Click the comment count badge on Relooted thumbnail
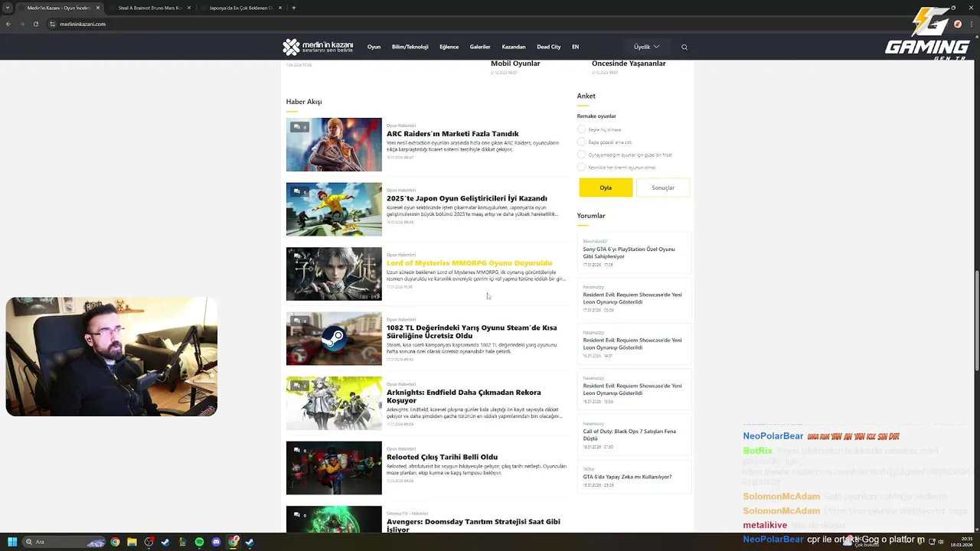This screenshot has height=551, width=980. pos(299,451)
